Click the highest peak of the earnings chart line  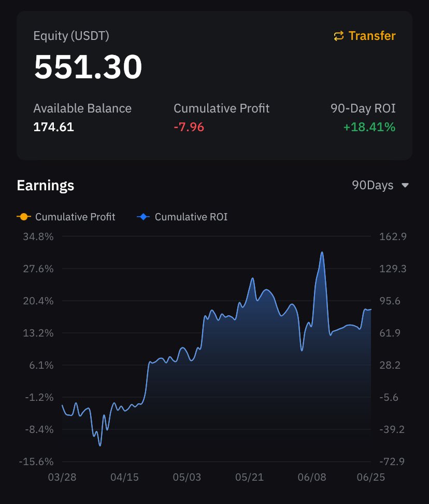pos(322,253)
